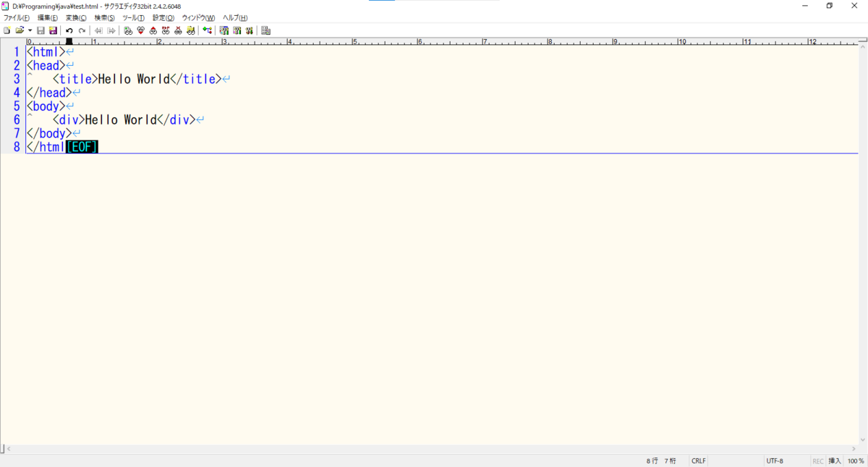Click the </head> closing tag
The height and width of the screenshot is (467, 868).
[49, 93]
